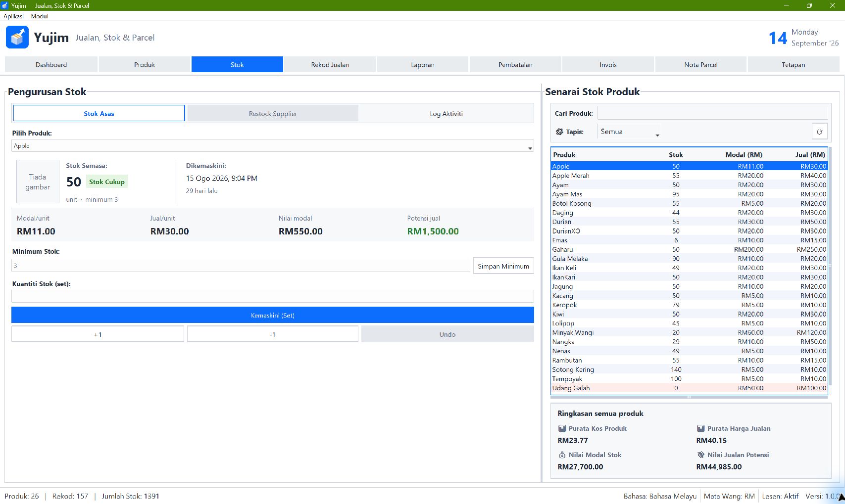Click the Cari Produk search field
Viewport: 845px width, 504px height.
(x=712, y=113)
